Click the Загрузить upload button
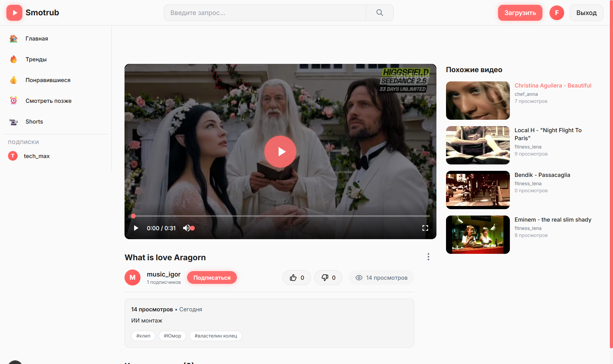The height and width of the screenshot is (364, 613). click(x=520, y=13)
